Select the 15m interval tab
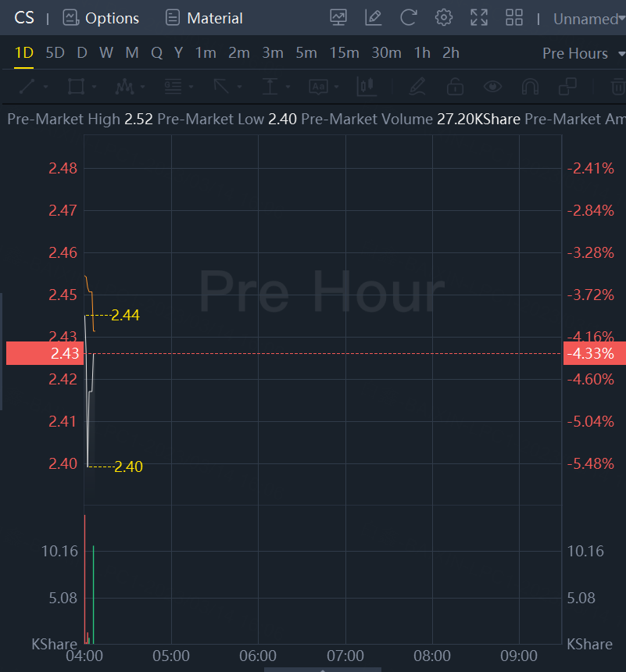Viewport: 626px width, 672px height. click(344, 53)
